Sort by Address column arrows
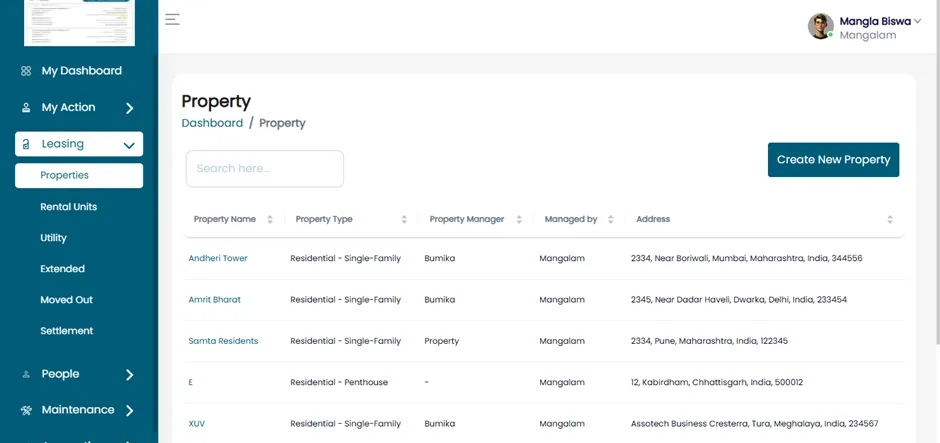The width and height of the screenshot is (940, 443). (890, 219)
